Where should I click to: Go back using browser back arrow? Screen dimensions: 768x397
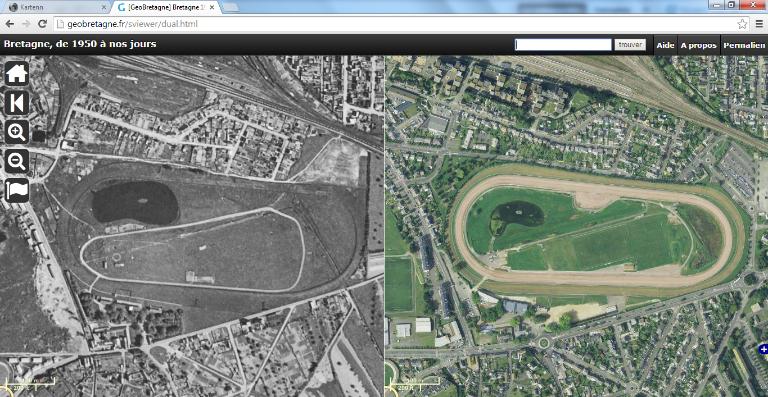[10, 23]
